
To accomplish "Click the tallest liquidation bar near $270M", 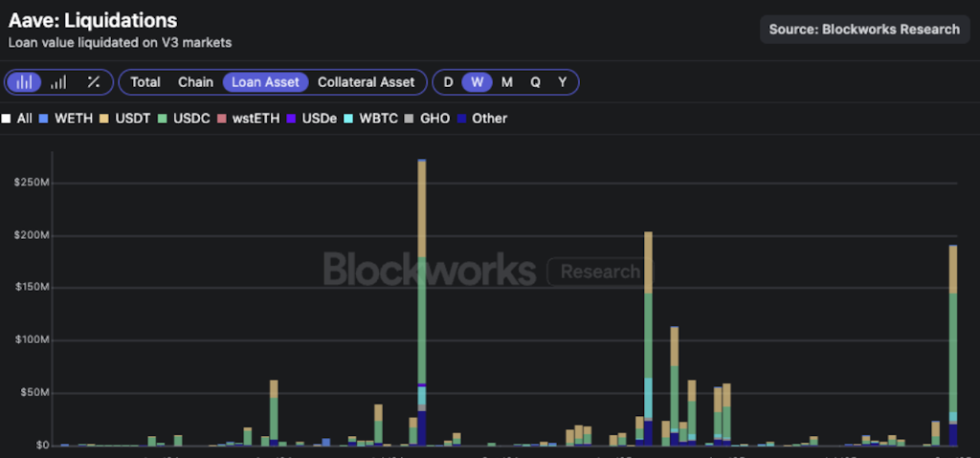I will pyautogui.click(x=422, y=287).
